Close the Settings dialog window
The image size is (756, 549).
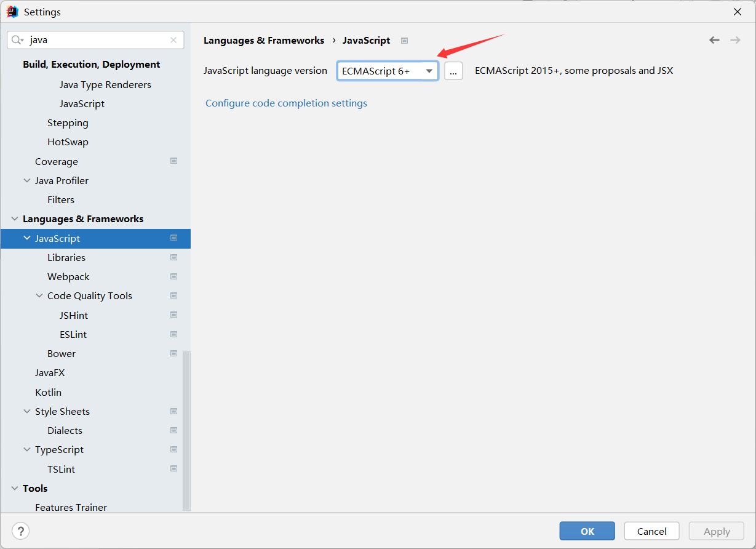[x=737, y=12]
